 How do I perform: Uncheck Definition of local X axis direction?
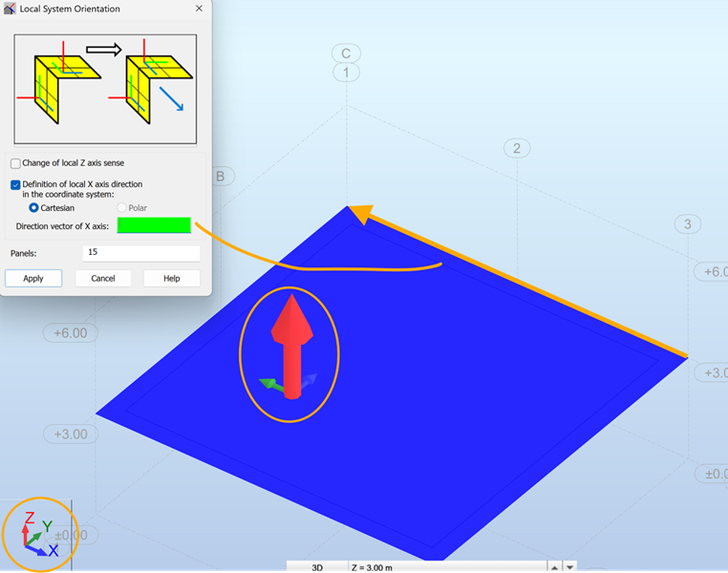click(x=15, y=184)
